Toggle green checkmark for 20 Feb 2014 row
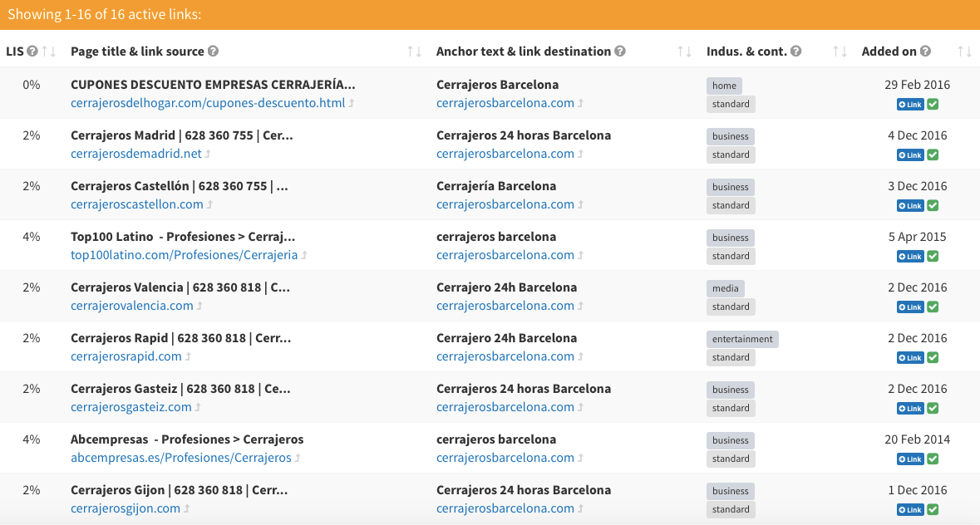Screen dimensions: 980x525 click(933, 459)
